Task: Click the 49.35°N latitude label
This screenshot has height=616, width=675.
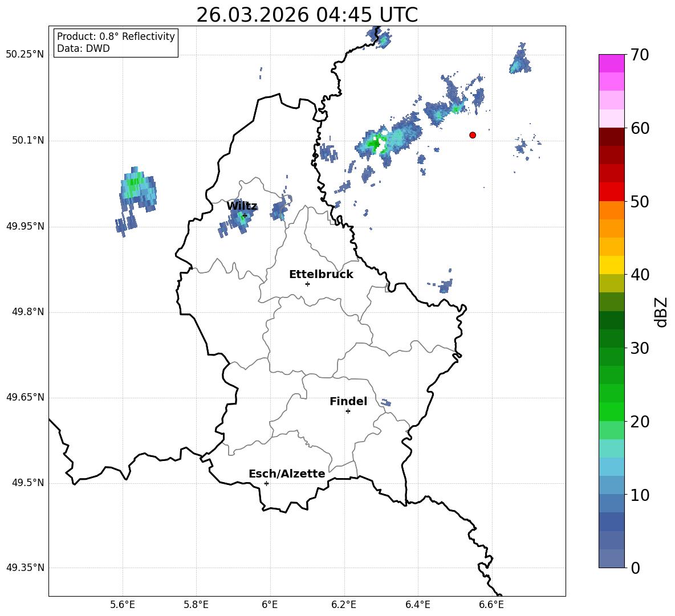Action: [25, 568]
